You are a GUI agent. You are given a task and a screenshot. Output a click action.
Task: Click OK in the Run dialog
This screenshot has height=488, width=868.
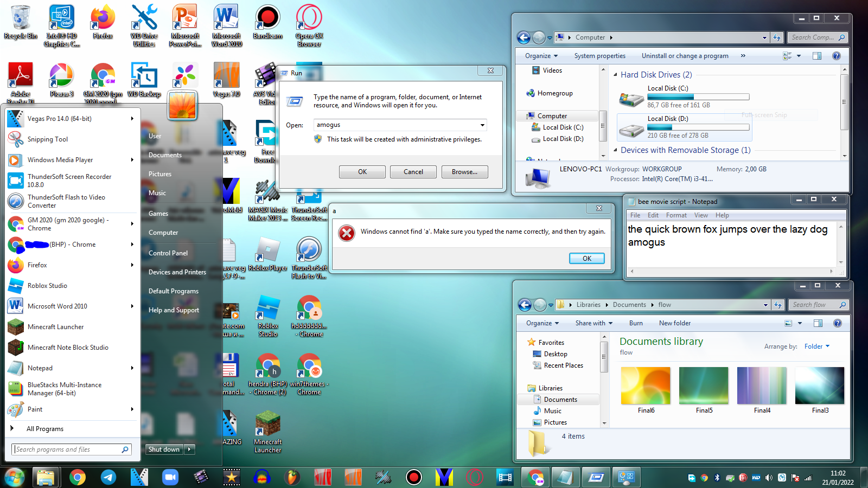(362, 172)
